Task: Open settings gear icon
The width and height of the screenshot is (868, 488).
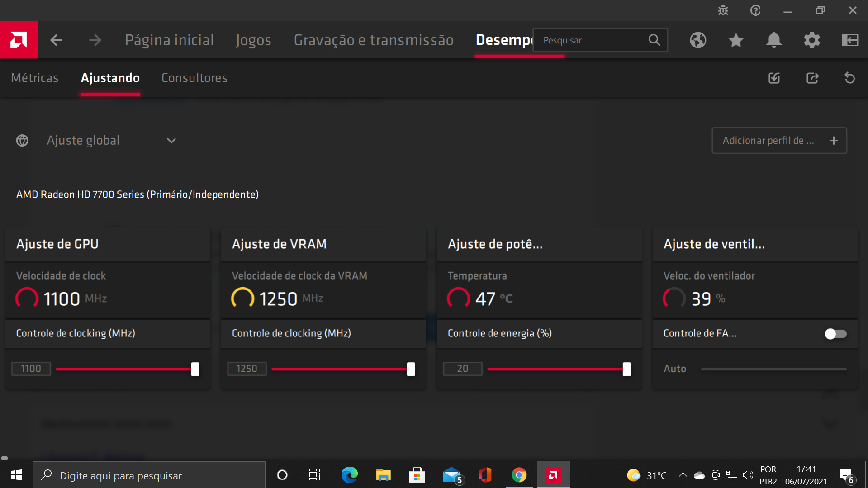Action: (x=812, y=40)
